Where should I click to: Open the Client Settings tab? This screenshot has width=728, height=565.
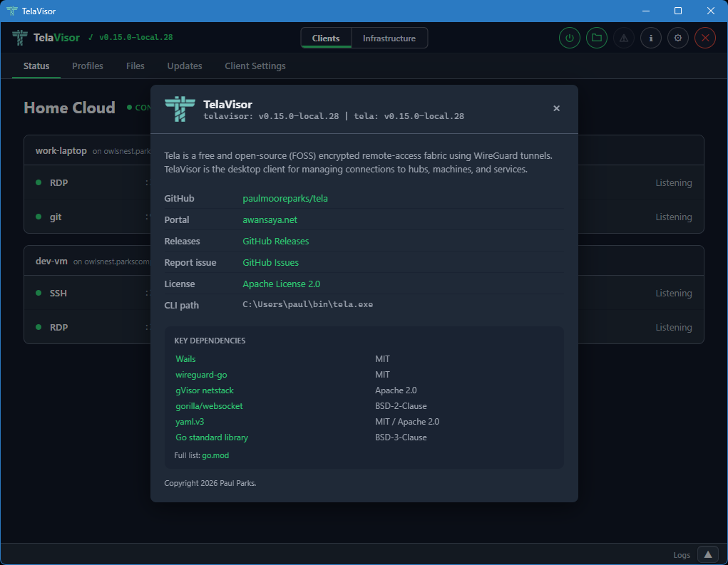click(255, 66)
